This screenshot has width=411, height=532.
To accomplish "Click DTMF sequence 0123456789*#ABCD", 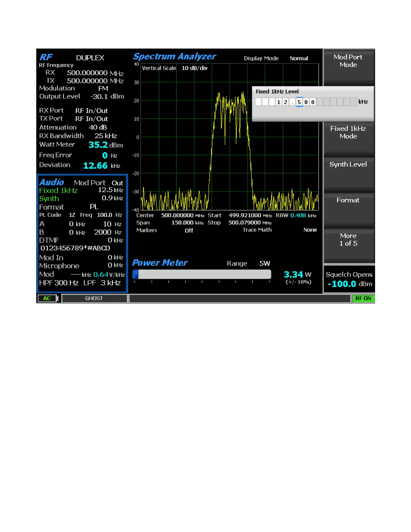I will point(75,248).
